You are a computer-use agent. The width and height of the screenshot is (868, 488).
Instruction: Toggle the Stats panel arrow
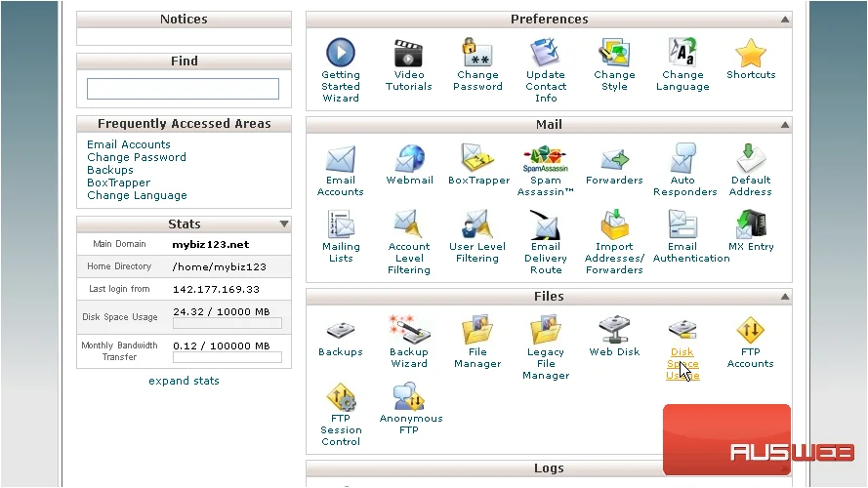(x=284, y=224)
